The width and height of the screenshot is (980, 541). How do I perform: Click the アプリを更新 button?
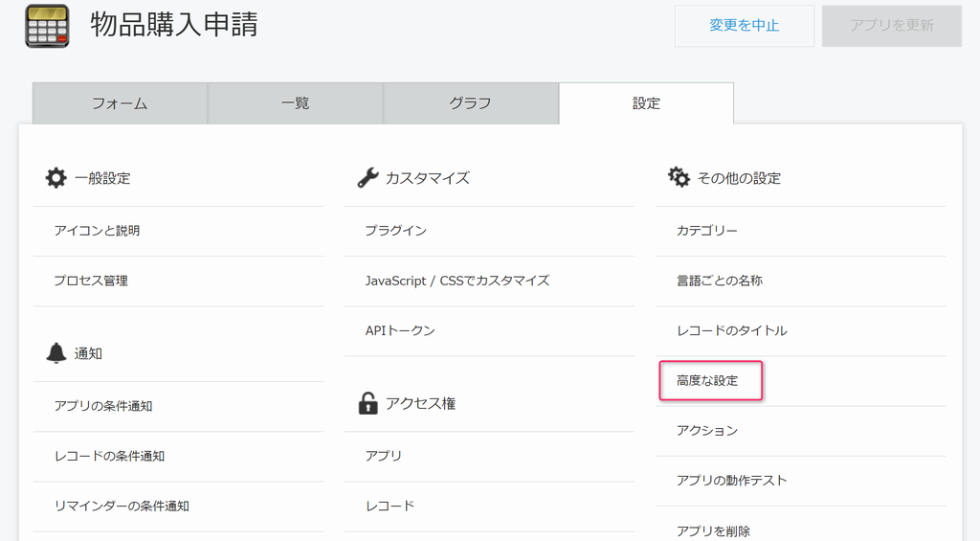892,26
